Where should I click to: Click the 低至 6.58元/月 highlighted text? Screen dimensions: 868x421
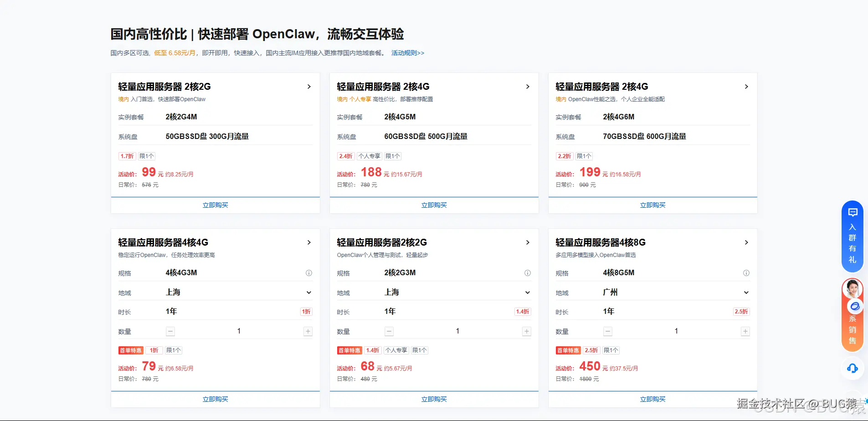175,53
